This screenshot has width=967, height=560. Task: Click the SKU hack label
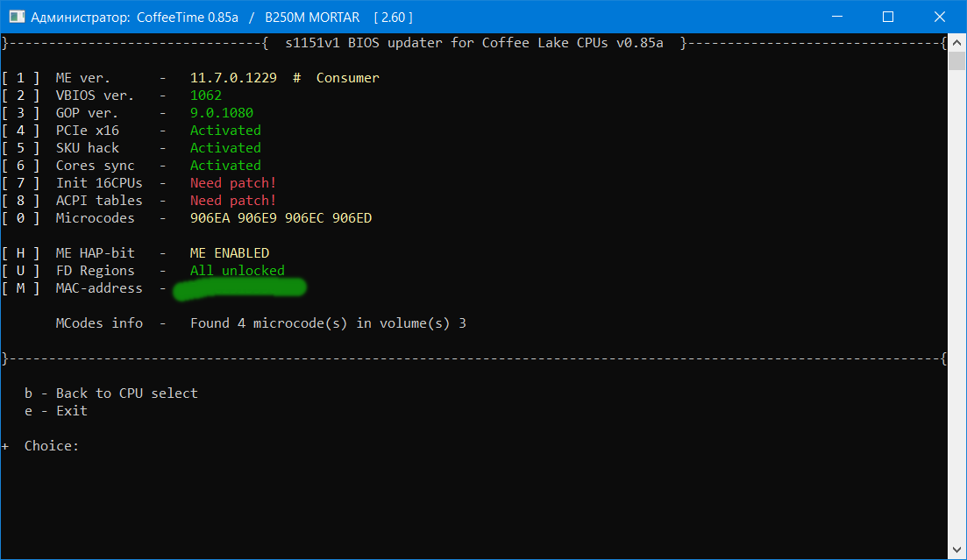(x=87, y=148)
